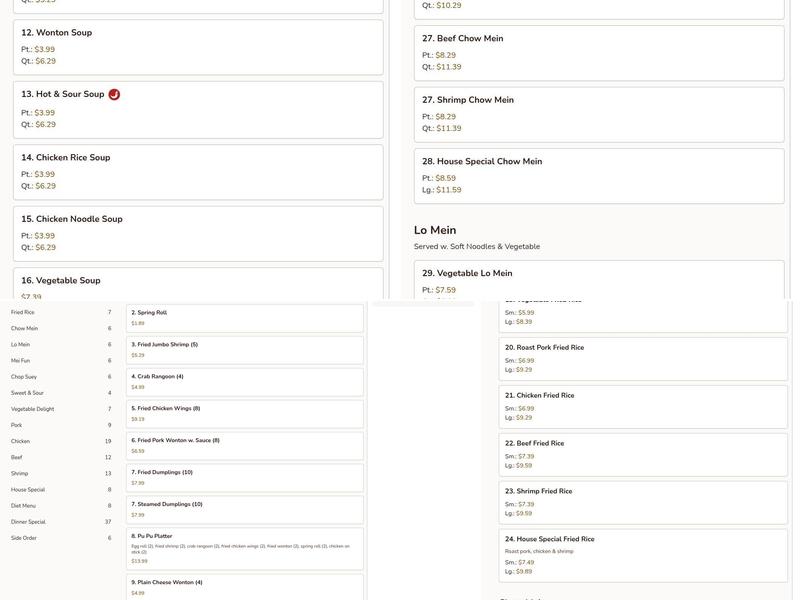Choose the Pu Pu Platter item
The width and height of the screenshot is (800, 600).
152,536
